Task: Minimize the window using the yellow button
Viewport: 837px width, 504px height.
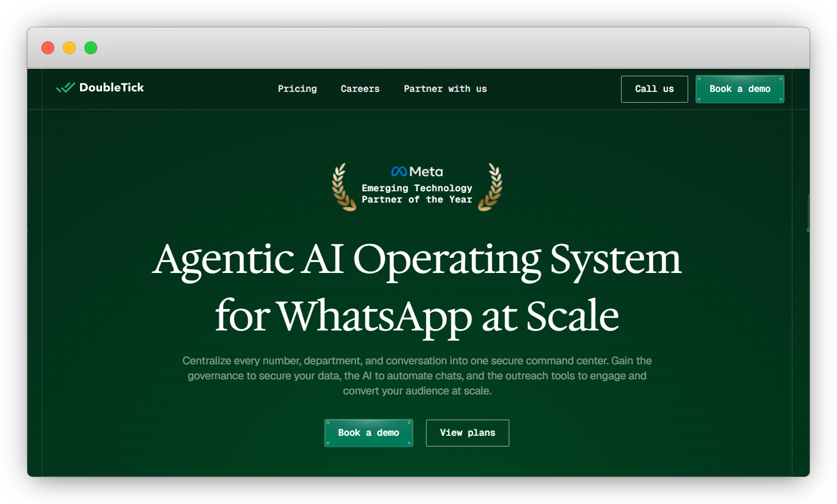Action: click(69, 48)
